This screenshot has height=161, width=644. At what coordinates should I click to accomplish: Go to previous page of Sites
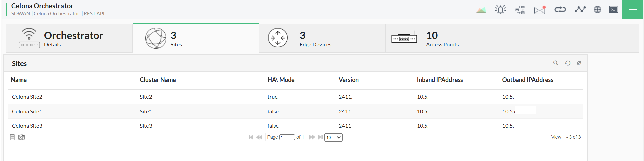[x=259, y=137]
